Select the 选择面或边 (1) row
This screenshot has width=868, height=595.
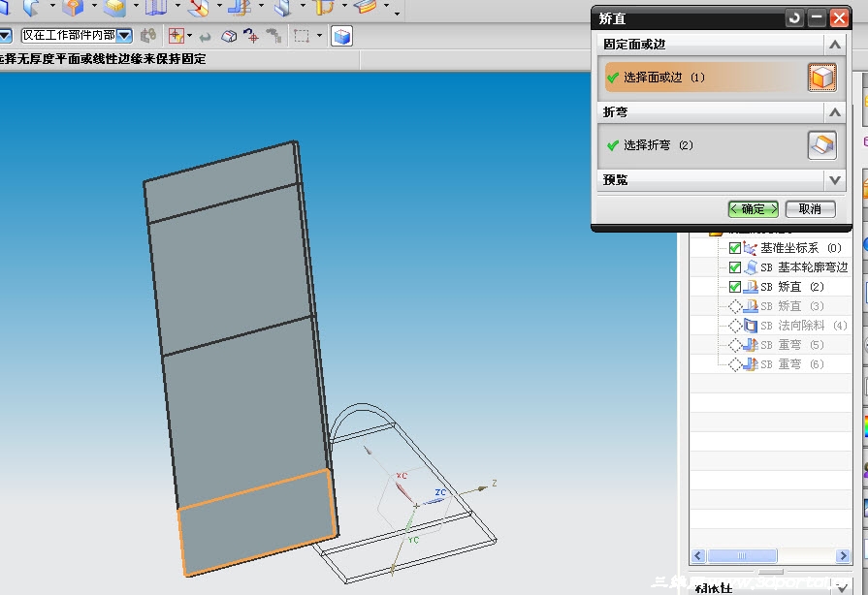click(704, 78)
